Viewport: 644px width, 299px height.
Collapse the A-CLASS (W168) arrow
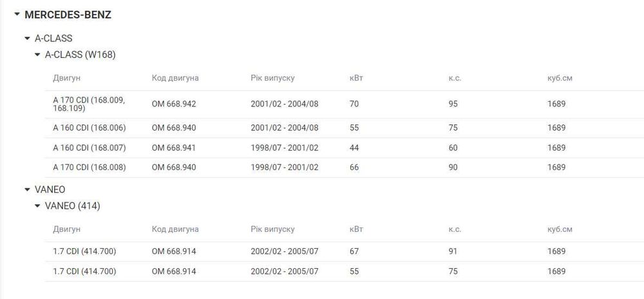click(x=37, y=54)
